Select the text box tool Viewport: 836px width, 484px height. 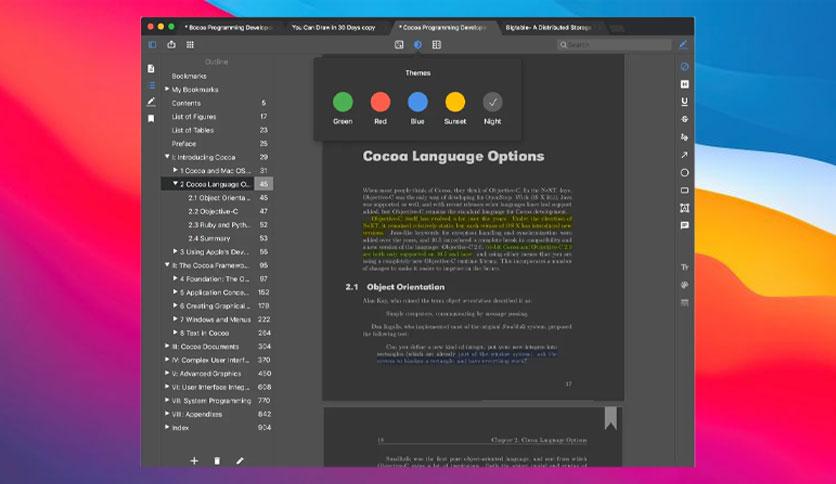pos(685,208)
